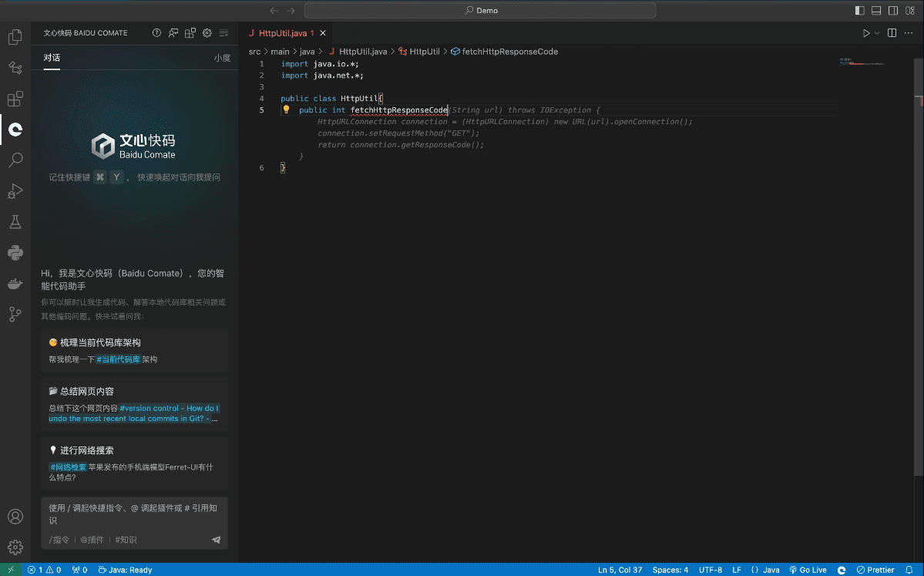
Task: Open the source control graph icon in activity bar
Action: click(15, 315)
